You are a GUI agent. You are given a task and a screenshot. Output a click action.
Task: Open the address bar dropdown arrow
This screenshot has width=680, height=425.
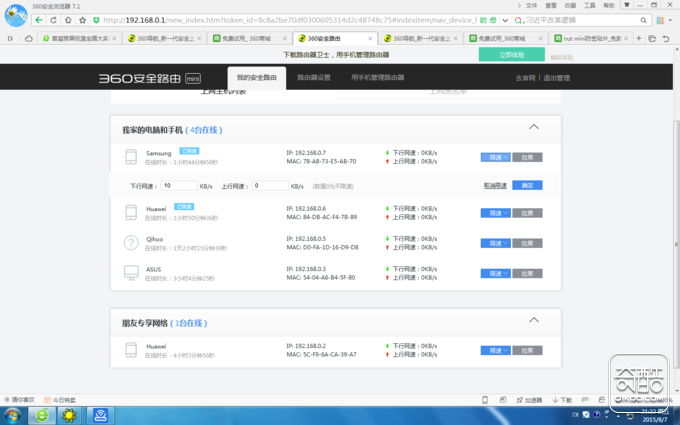coord(505,20)
